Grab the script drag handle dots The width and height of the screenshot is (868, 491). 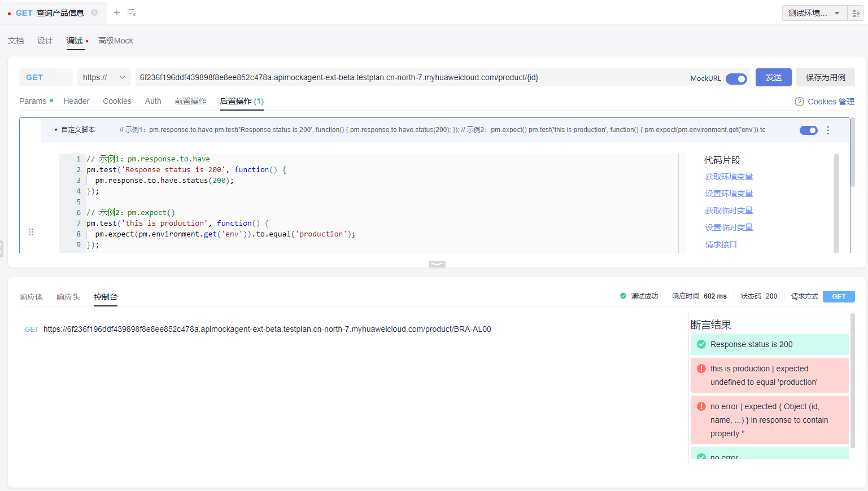[x=31, y=232]
